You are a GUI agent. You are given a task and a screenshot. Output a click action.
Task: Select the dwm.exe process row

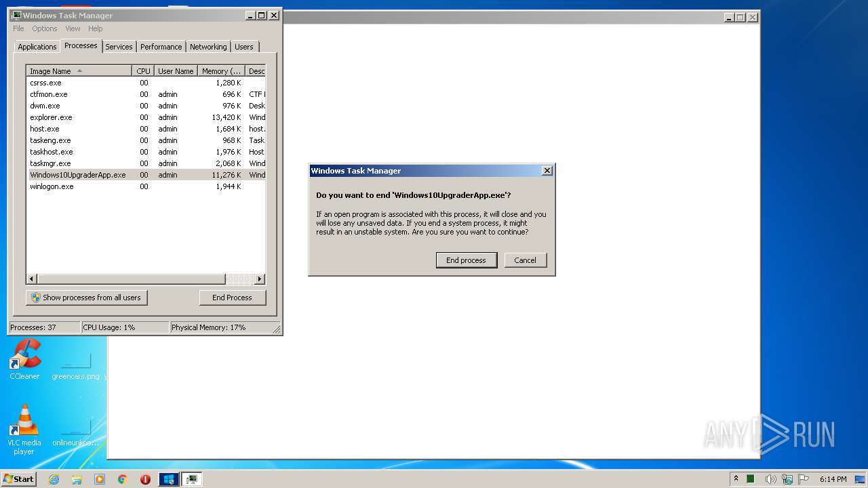(x=146, y=106)
